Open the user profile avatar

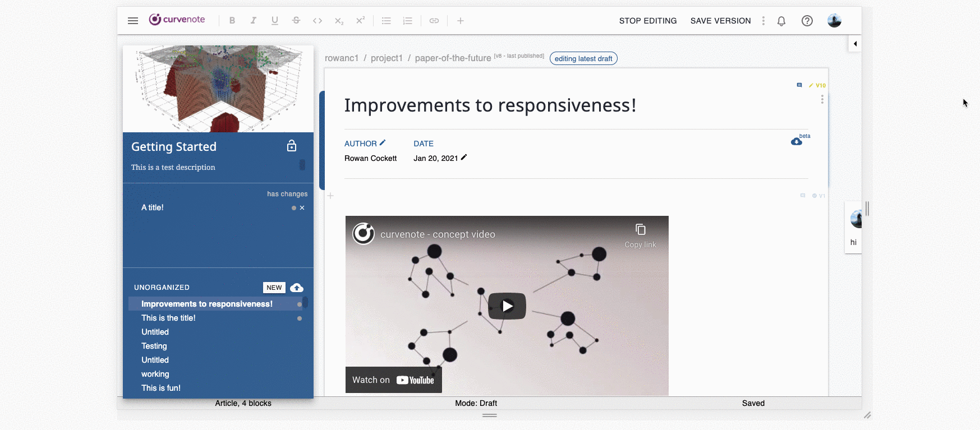pos(834,21)
